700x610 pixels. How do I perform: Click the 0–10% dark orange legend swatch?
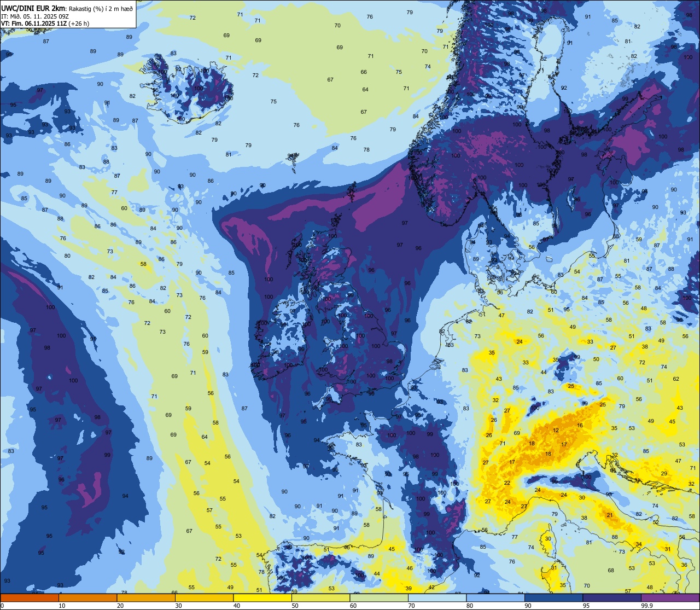(x=30, y=597)
